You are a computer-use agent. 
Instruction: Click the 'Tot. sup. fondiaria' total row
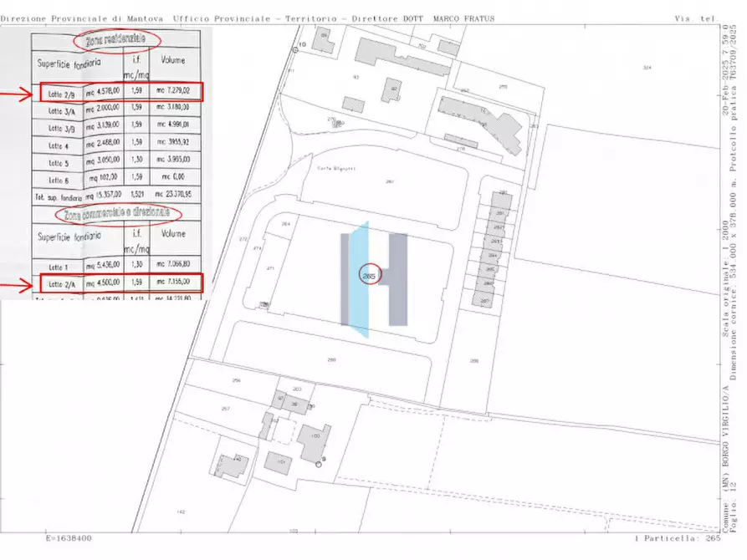point(117,195)
